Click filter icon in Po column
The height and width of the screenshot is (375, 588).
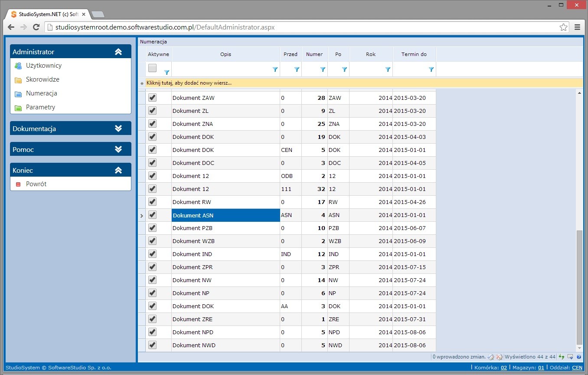345,69
